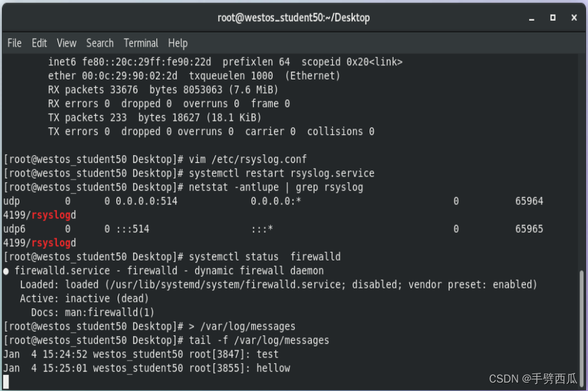
Task: Click the window title root@westos_student50:~/Desktop
Action: 294,17
